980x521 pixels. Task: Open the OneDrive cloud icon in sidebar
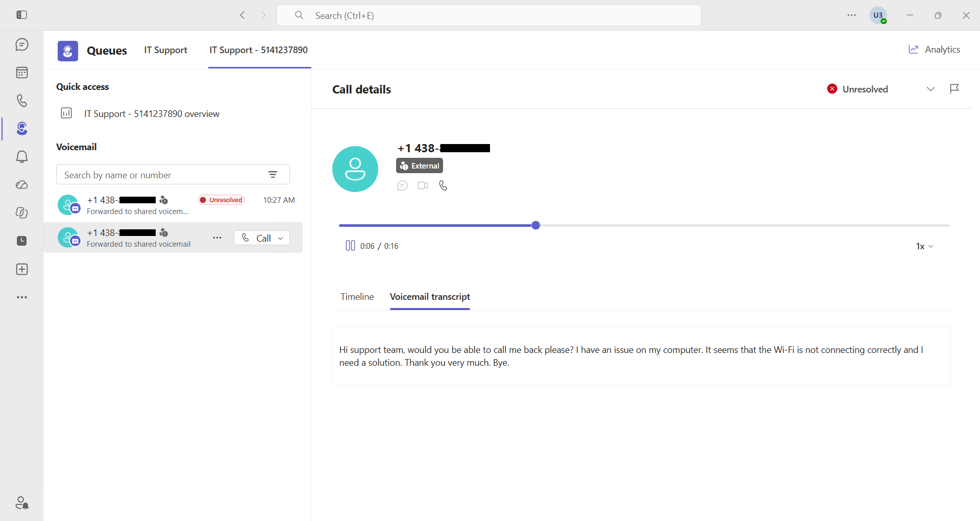21,185
